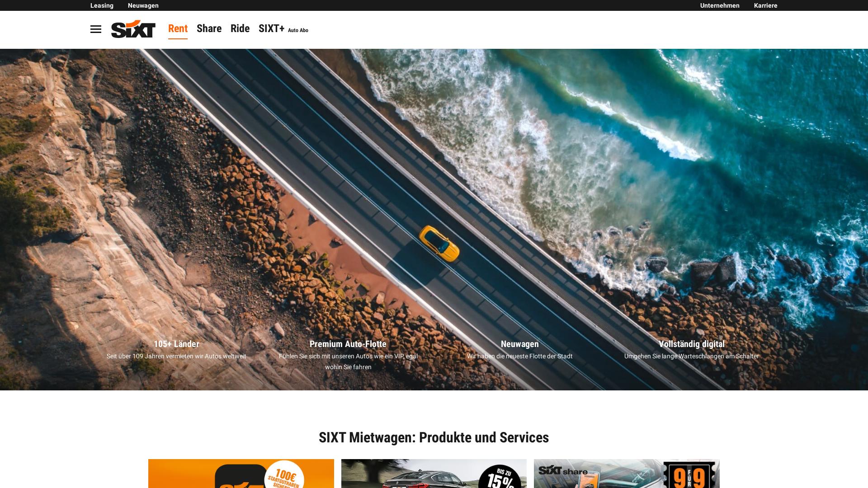Select the Rent tab
868x488 pixels.
tap(178, 28)
